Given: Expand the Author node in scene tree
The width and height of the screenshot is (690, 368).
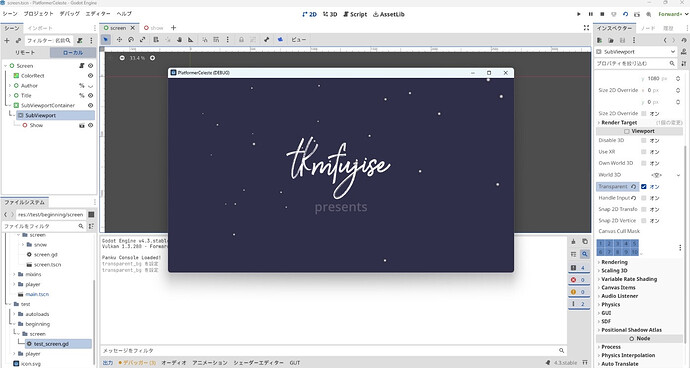Looking at the screenshot, I should pyautogui.click(x=10, y=86).
